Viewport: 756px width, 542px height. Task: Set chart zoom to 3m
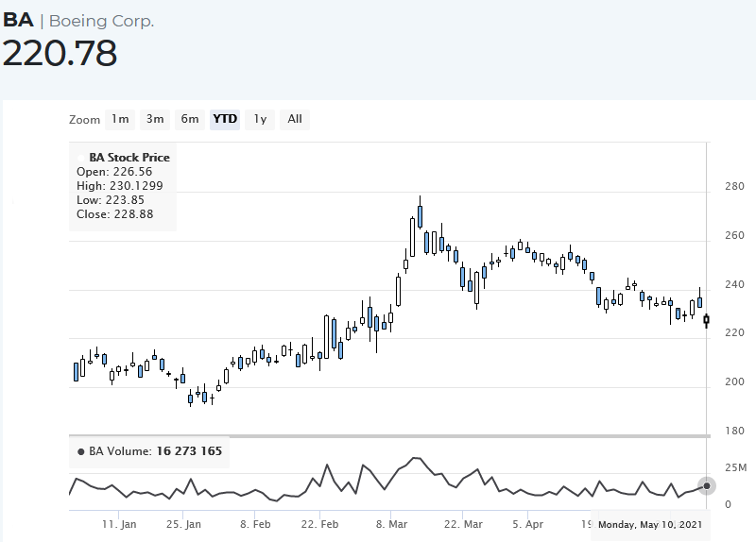coord(155,119)
